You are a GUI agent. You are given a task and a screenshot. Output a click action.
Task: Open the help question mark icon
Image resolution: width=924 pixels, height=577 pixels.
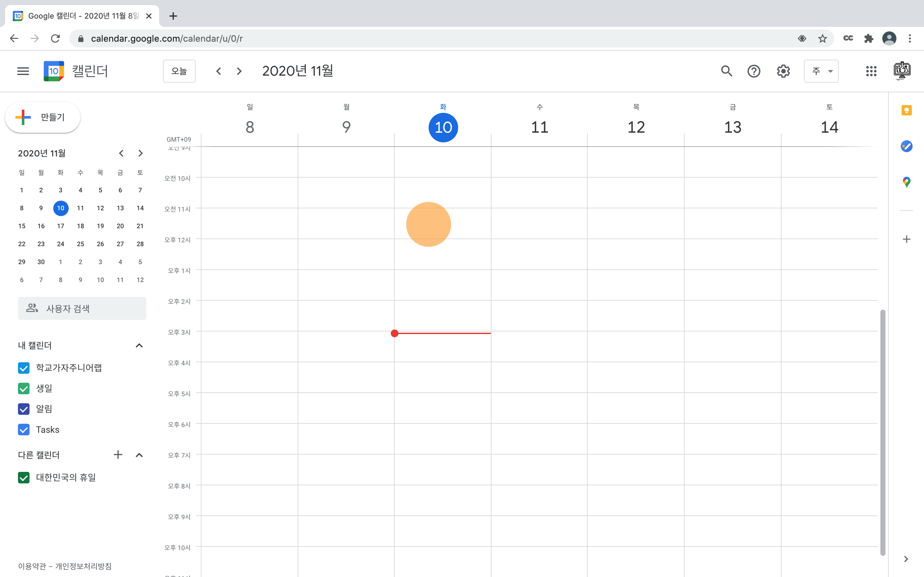point(754,71)
